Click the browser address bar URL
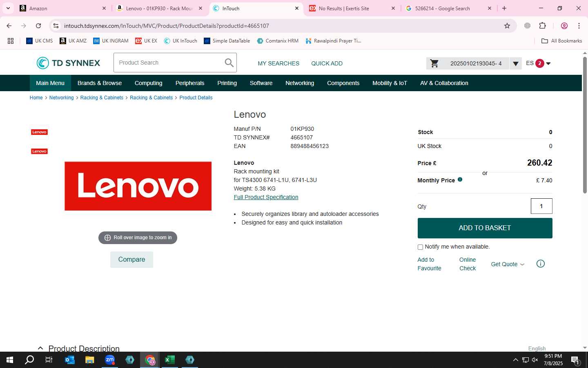The height and width of the screenshot is (368, 588). tap(166, 26)
